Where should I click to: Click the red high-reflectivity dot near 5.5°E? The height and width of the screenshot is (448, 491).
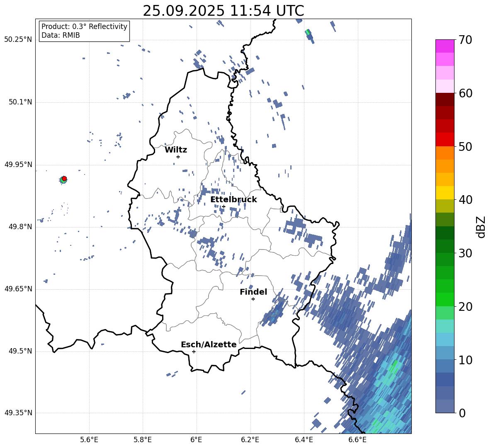point(64,178)
